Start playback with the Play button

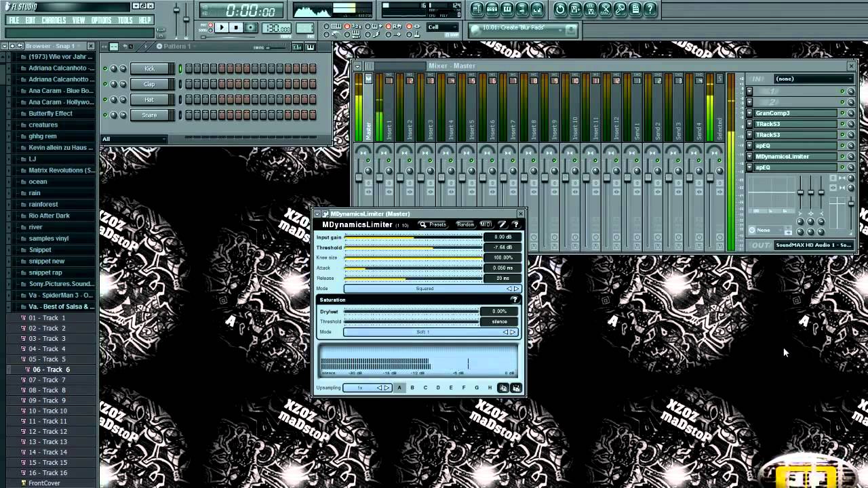tap(221, 28)
